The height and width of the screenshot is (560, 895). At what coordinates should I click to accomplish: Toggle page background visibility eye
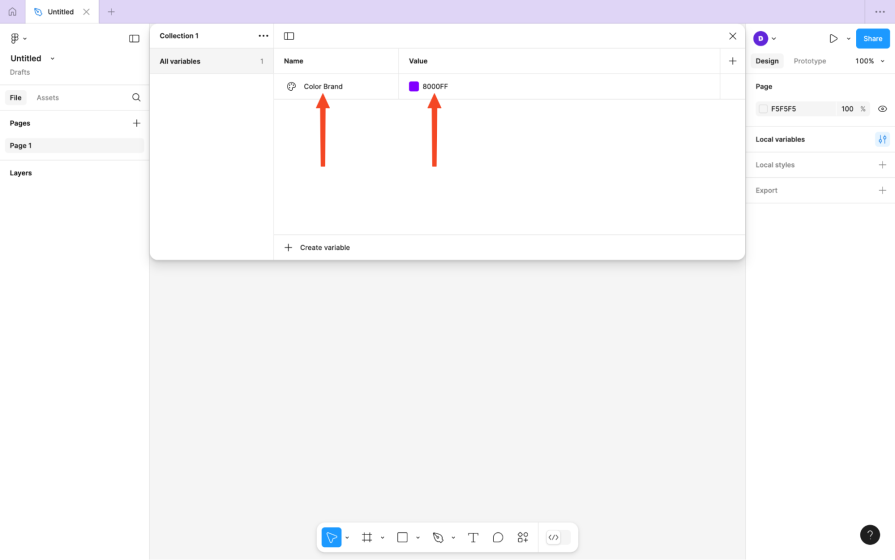pos(882,109)
